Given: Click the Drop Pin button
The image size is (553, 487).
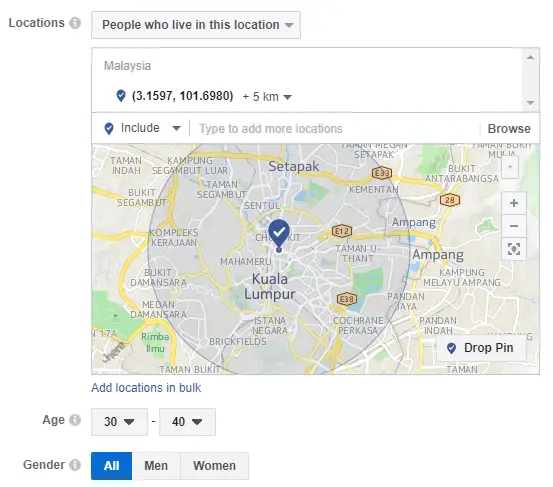Looking at the screenshot, I should [x=481, y=348].
